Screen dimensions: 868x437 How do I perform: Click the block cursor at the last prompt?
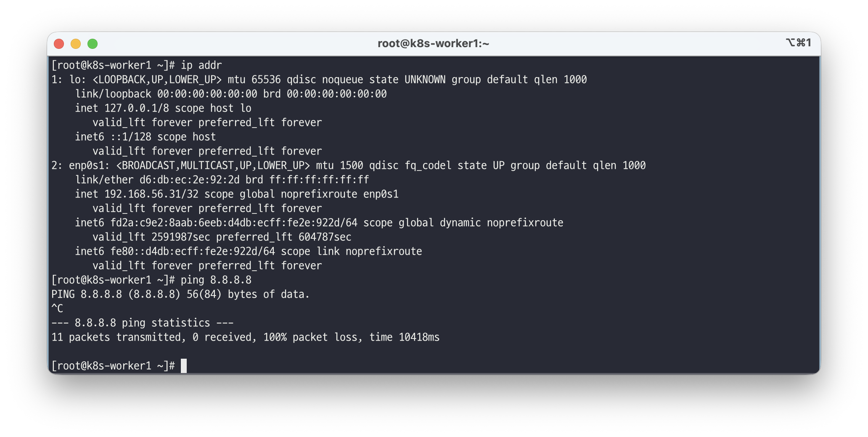click(x=184, y=366)
